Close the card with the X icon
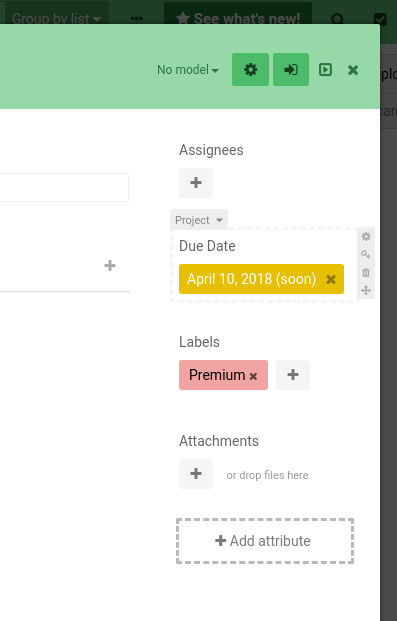The height and width of the screenshot is (621, 397). [353, 70]
